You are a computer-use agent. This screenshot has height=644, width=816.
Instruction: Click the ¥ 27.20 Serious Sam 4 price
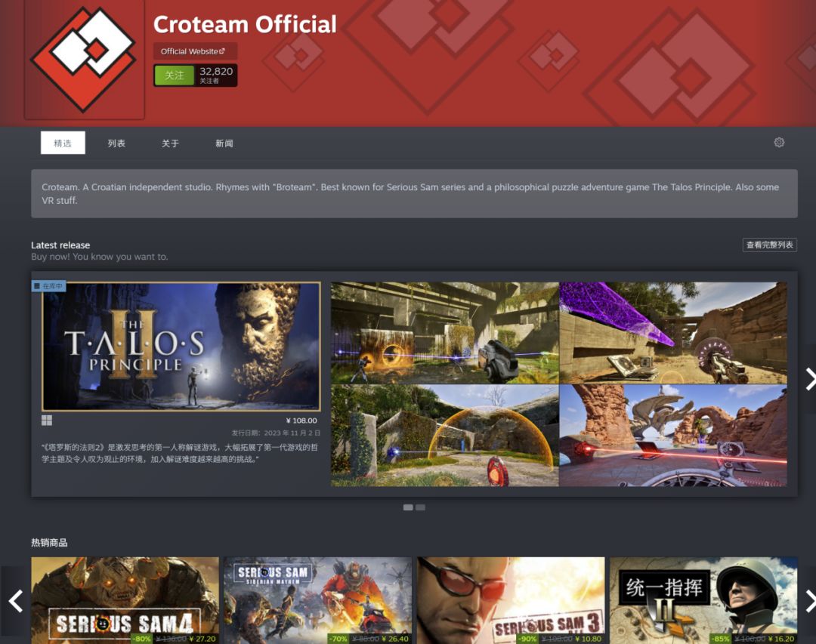(202, 639)
